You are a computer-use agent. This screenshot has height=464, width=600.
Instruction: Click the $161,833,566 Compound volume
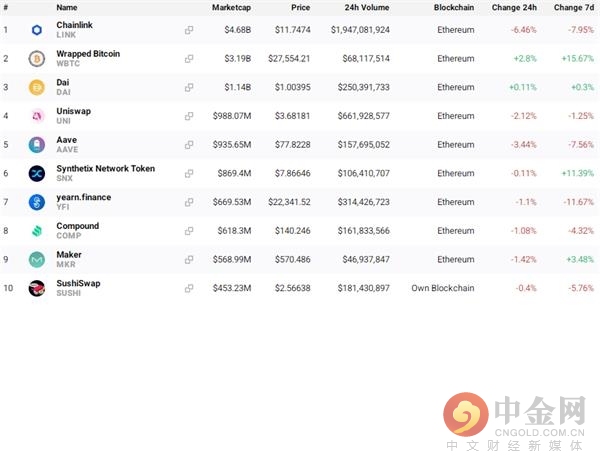[364, 231]
